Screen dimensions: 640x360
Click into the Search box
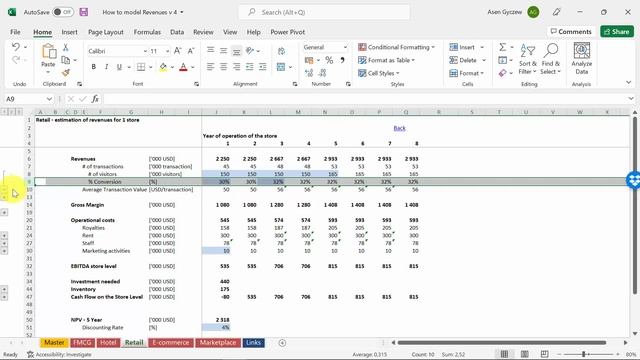(324, 12)
